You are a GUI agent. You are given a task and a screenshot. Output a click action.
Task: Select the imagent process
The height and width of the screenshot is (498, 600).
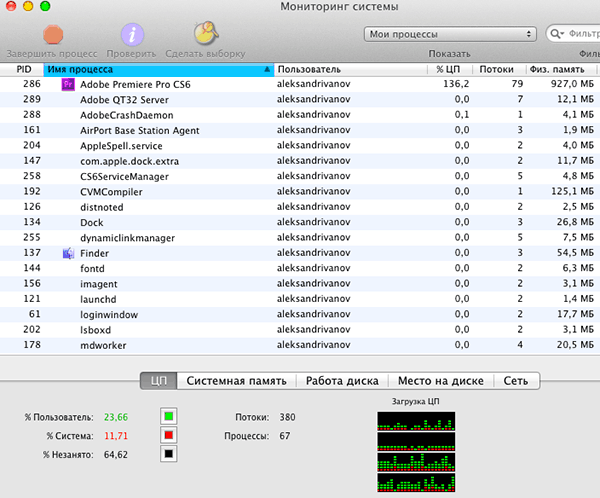[99, 284]
